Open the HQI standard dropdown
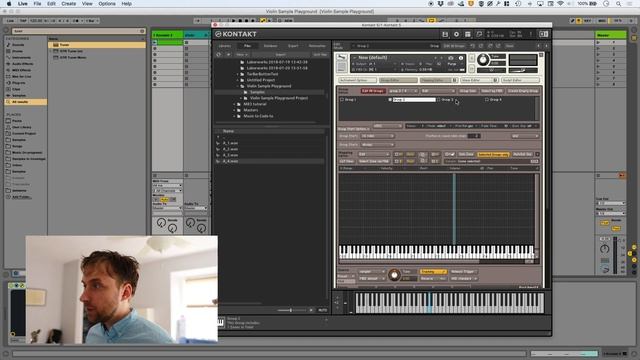The width and height of the screenshot is (640, 360). (x=464, y=279)
